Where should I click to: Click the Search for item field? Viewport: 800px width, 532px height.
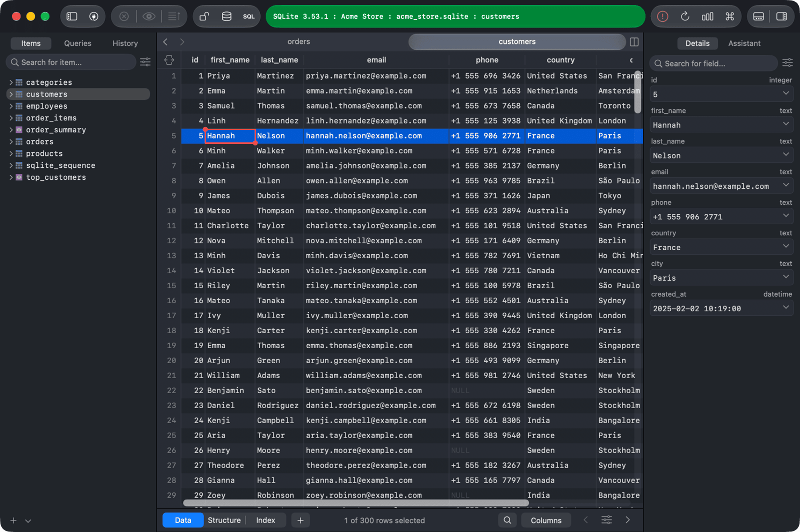(71, 62)
